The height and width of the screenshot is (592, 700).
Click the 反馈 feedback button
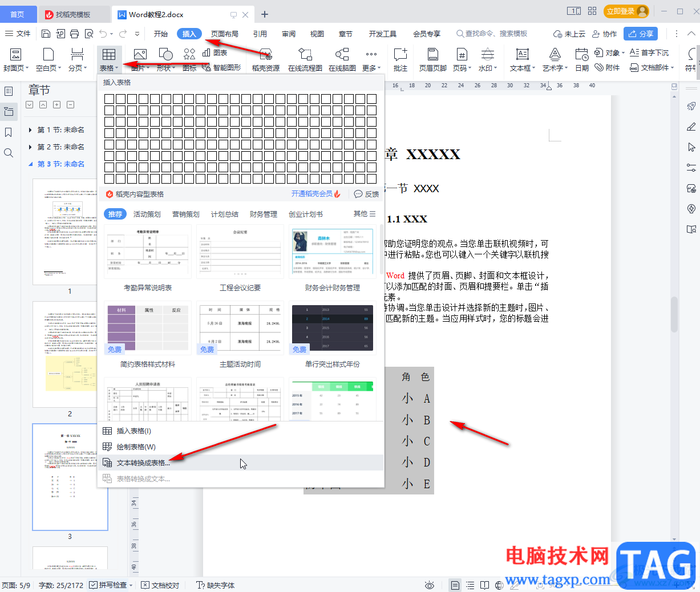pos(367,194)
